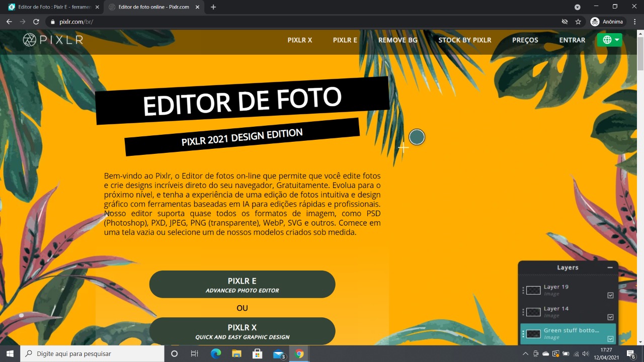644x362 pixels.
Task: Open the Mail app from taskbar
Action: [279, 353]
